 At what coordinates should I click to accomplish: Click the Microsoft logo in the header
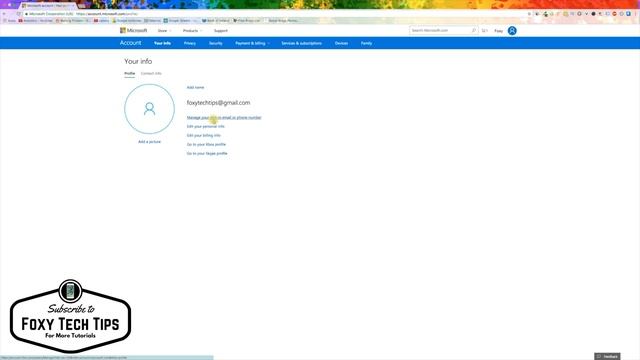(x=133, y=31)
